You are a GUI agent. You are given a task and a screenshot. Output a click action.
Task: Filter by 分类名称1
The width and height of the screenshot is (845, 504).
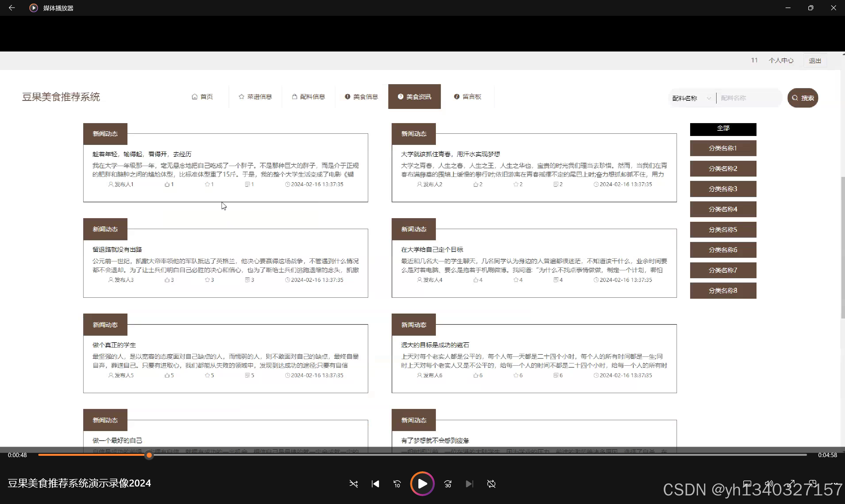pyautogui.click(x=723, y=148)
